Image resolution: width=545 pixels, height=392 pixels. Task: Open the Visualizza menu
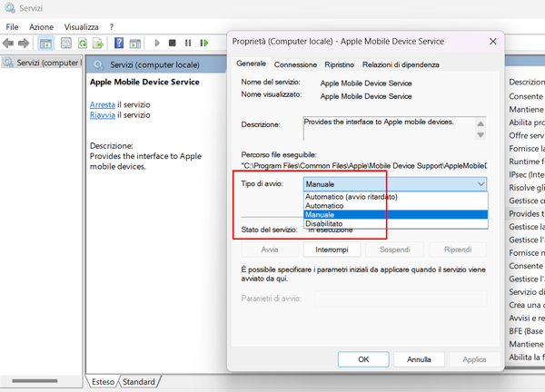82,27
